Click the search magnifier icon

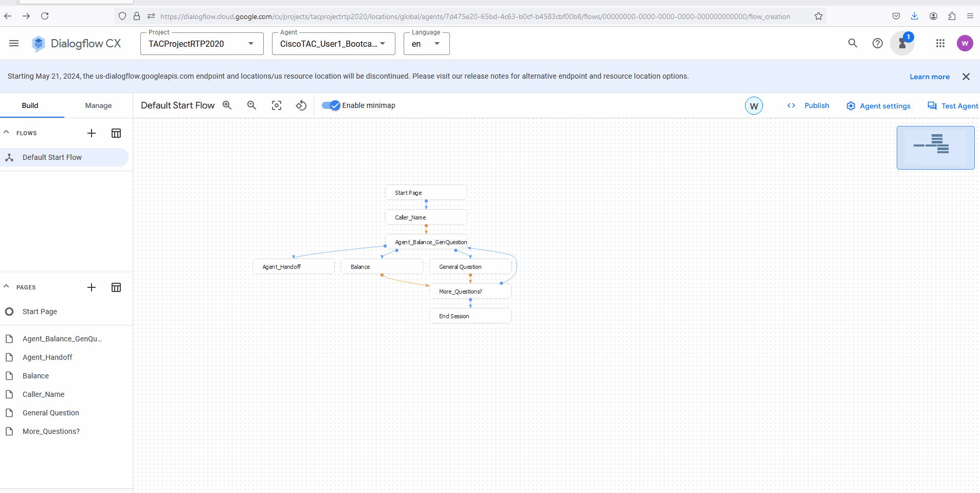tap(852, 43)
